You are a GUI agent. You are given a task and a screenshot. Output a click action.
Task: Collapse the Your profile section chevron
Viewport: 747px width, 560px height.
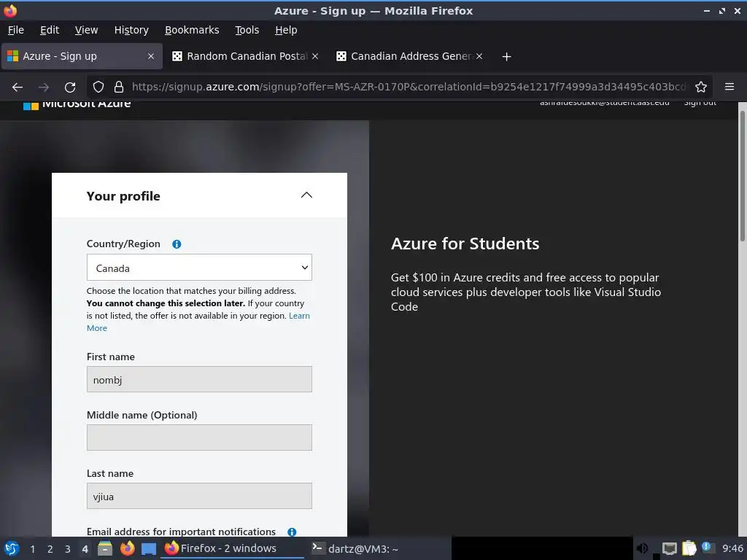[x=306, y=195]
